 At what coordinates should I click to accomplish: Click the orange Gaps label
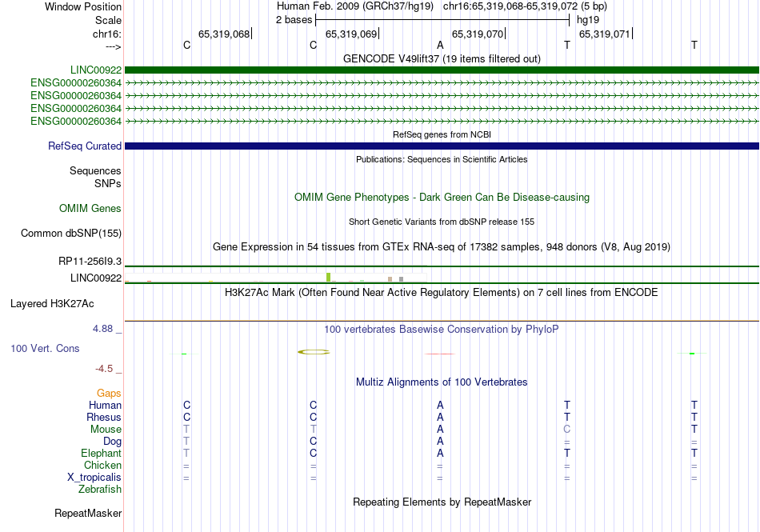(109, 393)
